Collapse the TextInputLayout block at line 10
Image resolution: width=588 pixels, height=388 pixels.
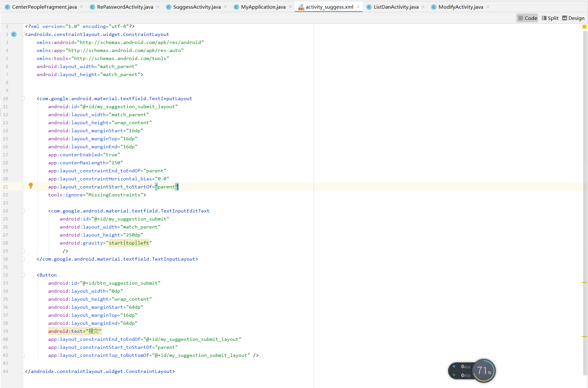point(23,98)
